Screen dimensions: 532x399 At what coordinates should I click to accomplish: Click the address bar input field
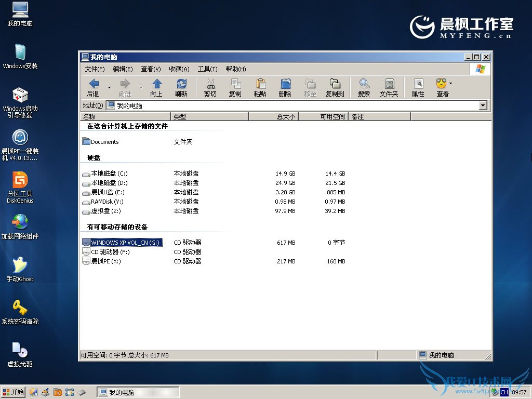pyautogui.click(x=296, y=105)
